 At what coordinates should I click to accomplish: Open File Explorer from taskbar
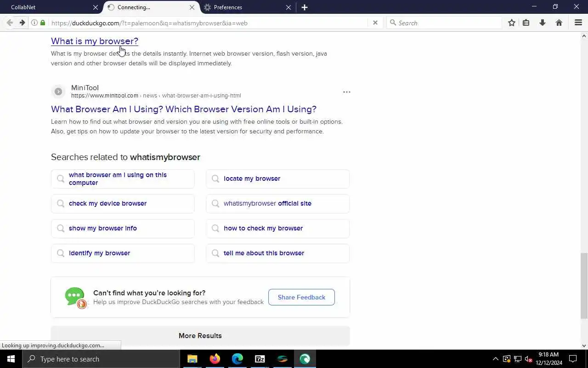point(192,359)
